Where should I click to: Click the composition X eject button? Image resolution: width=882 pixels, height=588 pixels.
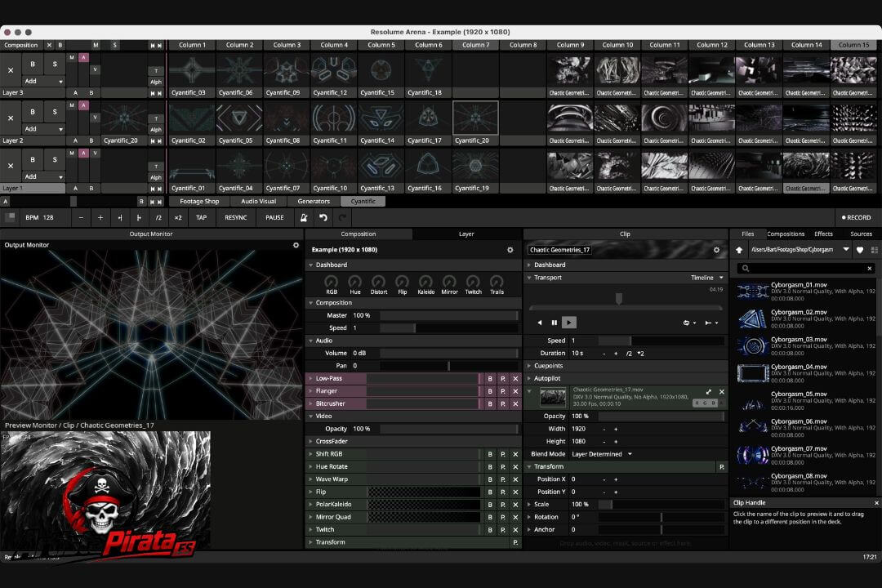[49, 45]
